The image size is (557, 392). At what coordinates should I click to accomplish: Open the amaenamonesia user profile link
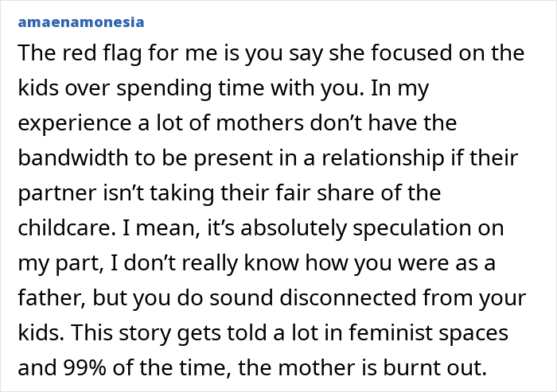[x=80, y=22]
